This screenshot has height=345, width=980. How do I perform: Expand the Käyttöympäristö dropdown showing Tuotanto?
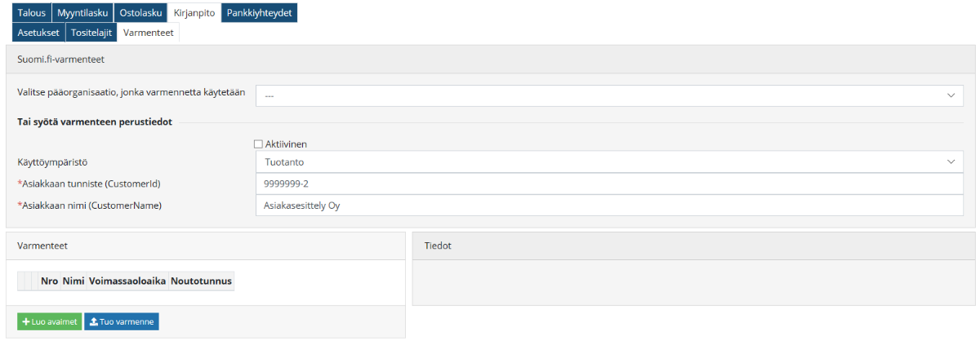(609, 162)
